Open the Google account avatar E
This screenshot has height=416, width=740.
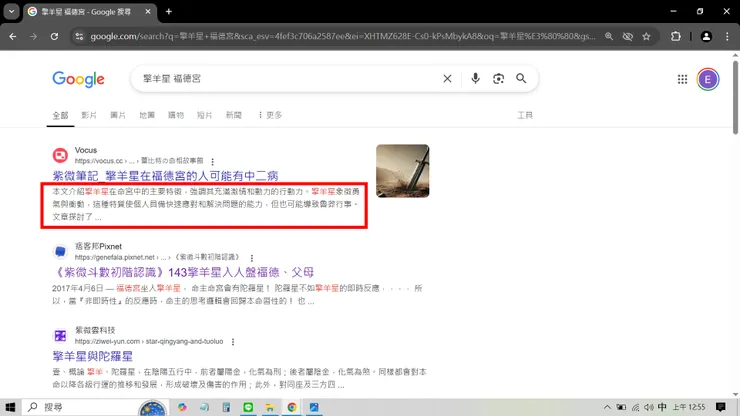[x=708, y=79]
